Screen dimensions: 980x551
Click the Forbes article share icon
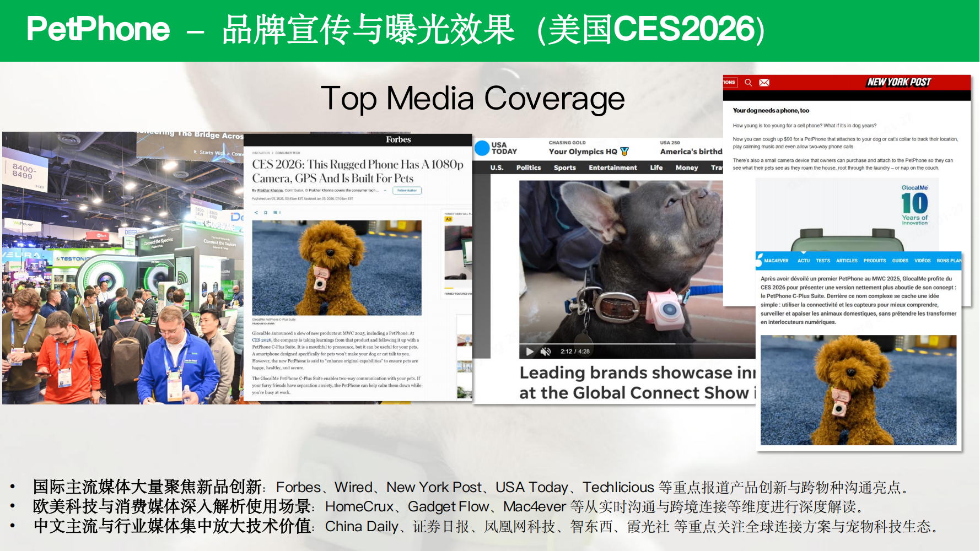(x=256, y=212)
